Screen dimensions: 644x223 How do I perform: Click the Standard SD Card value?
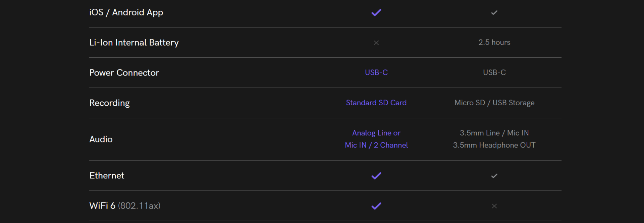(376, 103)
